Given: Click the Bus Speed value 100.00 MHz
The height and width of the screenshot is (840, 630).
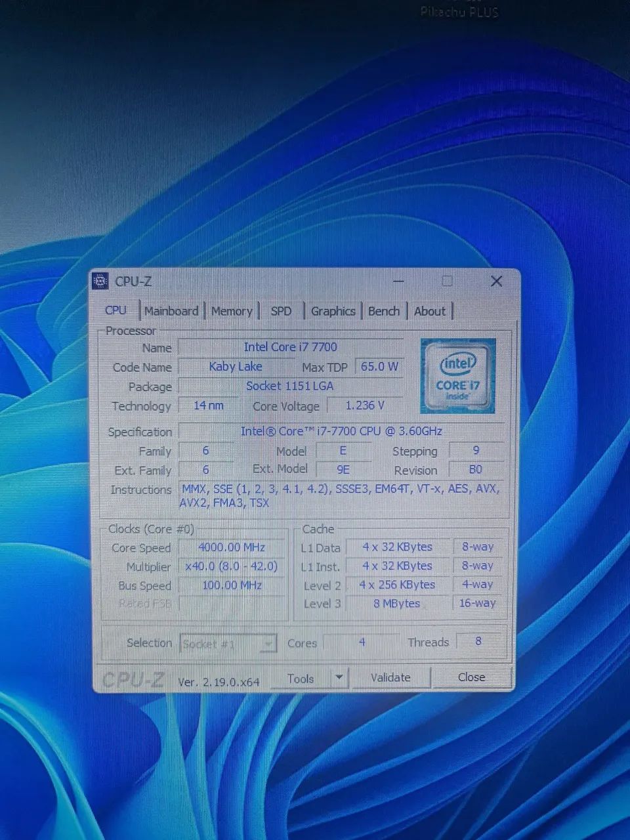Looking at the screenshot, I should point(231,585).
